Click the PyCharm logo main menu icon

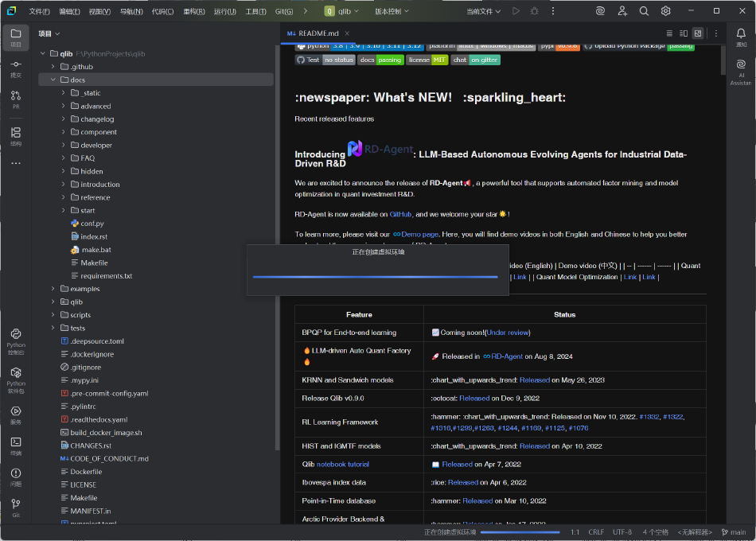pos(12,10)
